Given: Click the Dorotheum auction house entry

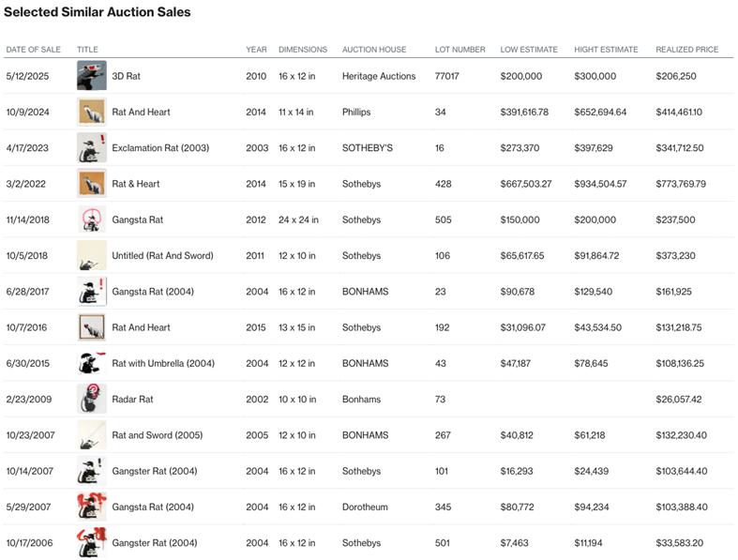Looking at the screenshot, I should [x=365, y=507].
